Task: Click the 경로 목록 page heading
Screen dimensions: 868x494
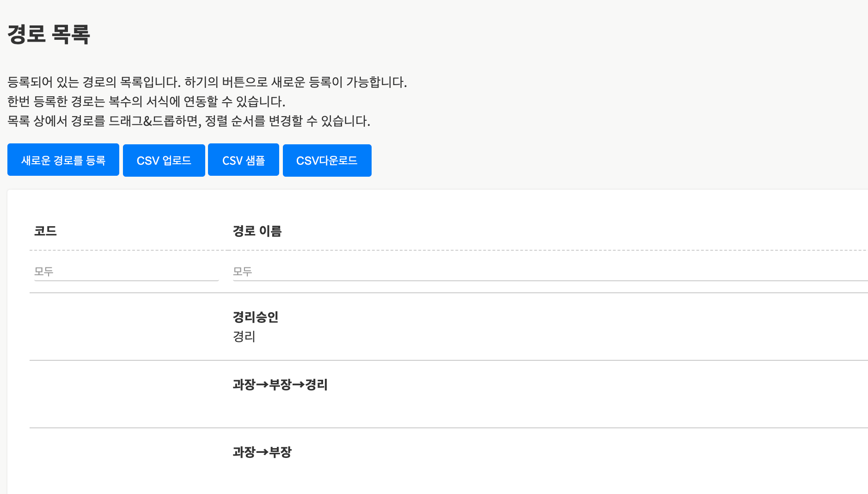Action: pos(49,34)
